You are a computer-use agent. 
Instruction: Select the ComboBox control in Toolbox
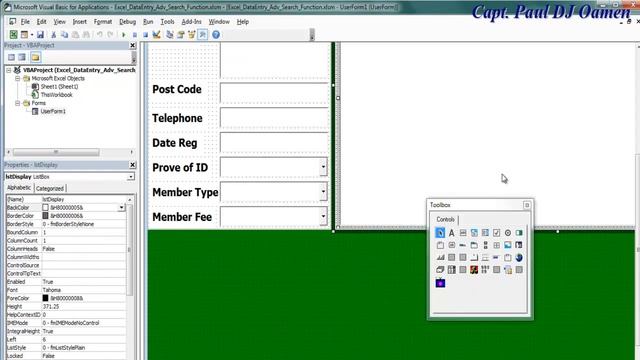point(474,233)
